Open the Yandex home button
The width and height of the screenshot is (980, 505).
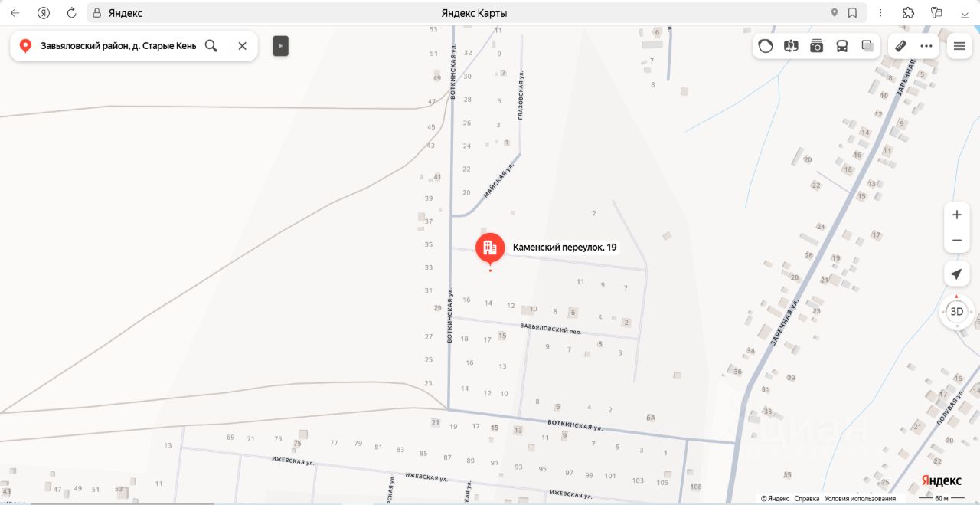pos(44,13)
